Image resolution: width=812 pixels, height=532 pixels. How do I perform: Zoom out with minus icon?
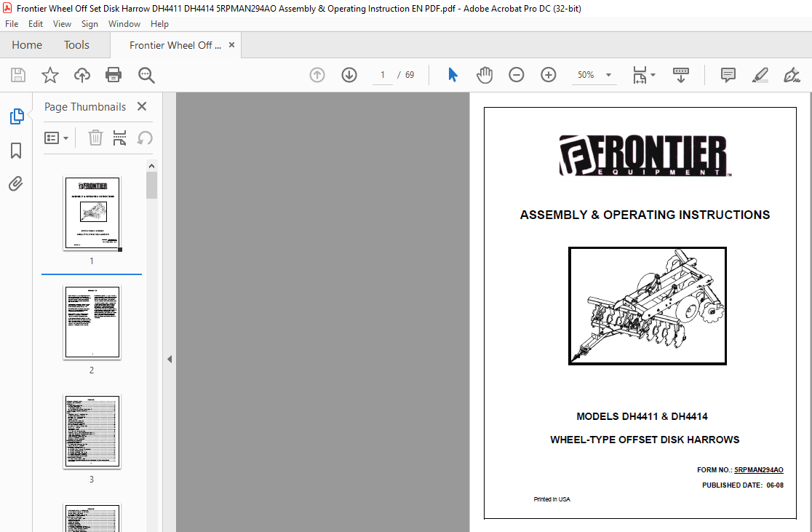(x=517, y=75)
